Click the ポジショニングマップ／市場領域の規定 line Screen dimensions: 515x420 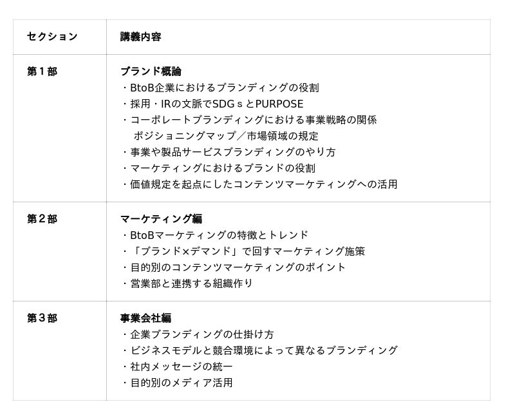(x=226, y=136)
